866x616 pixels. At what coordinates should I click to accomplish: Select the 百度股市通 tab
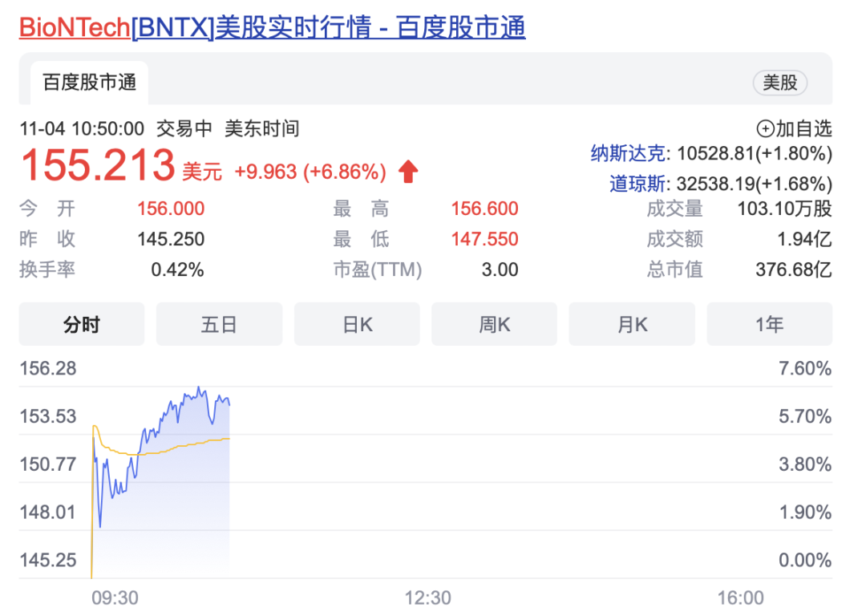coord(89,83)
